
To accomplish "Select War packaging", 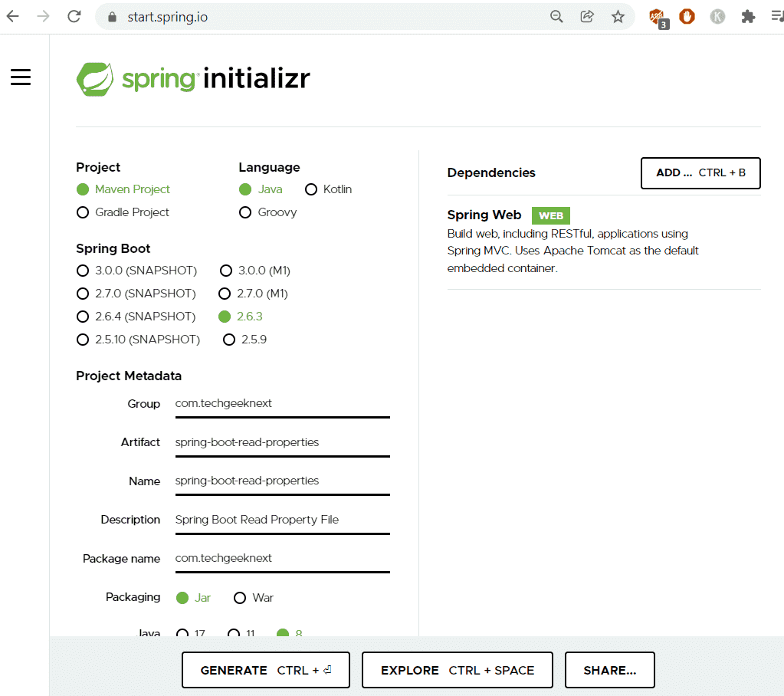I will pyautogui.click(x=254, y=597).
